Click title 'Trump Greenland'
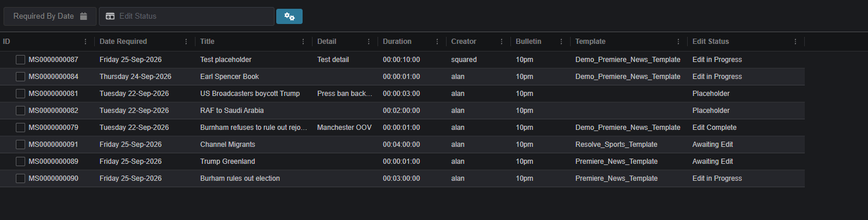Image resolution: width=868 pixels, height=220 pixels. pyautogui.click(x=228, y=161)
